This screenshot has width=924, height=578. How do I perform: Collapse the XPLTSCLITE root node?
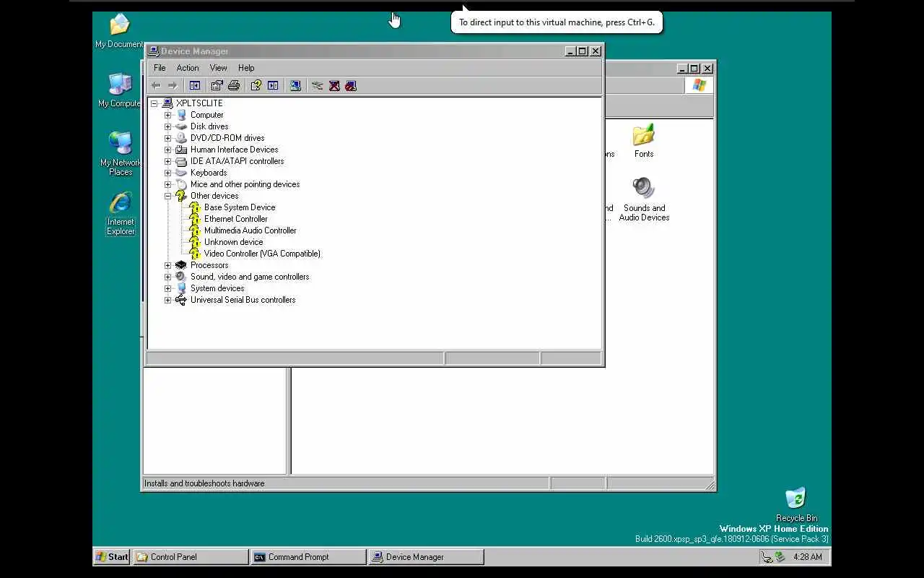click(x=154, y=103)
